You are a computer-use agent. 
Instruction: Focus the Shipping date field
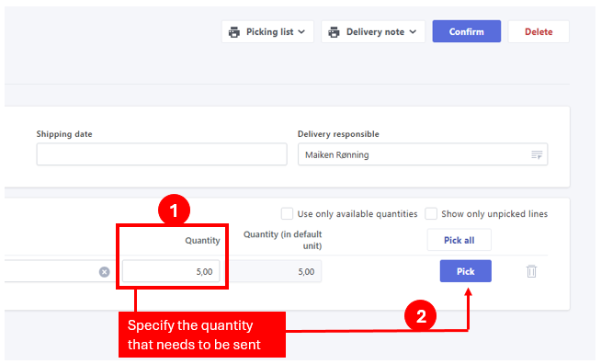point(162,154)
